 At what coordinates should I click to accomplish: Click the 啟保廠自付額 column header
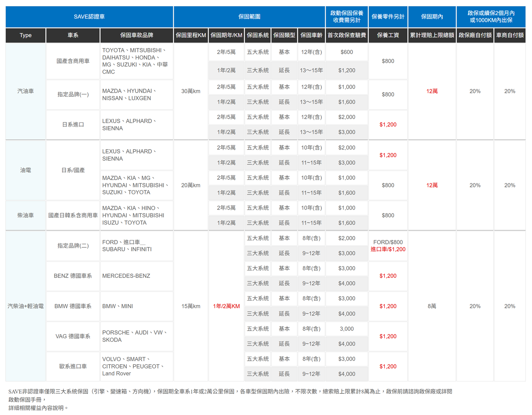pyautogui.click(x=475, y=35)
